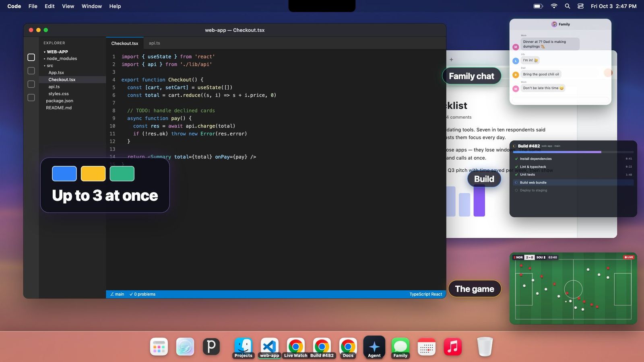Open the Edit menu
Screen dimensions: 644x362
[x=50, y=6]
